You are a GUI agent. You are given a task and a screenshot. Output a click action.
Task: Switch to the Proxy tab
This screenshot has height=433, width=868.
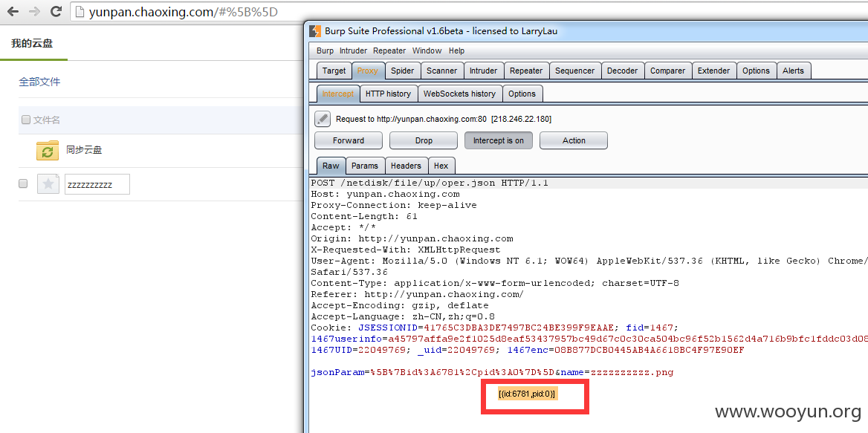pos(368,71)
